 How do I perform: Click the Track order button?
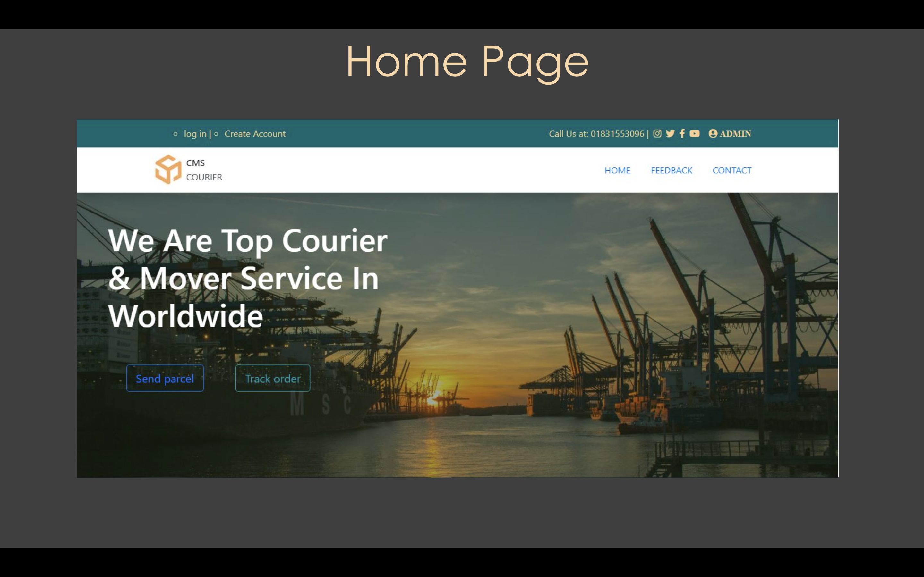point(273,378)
